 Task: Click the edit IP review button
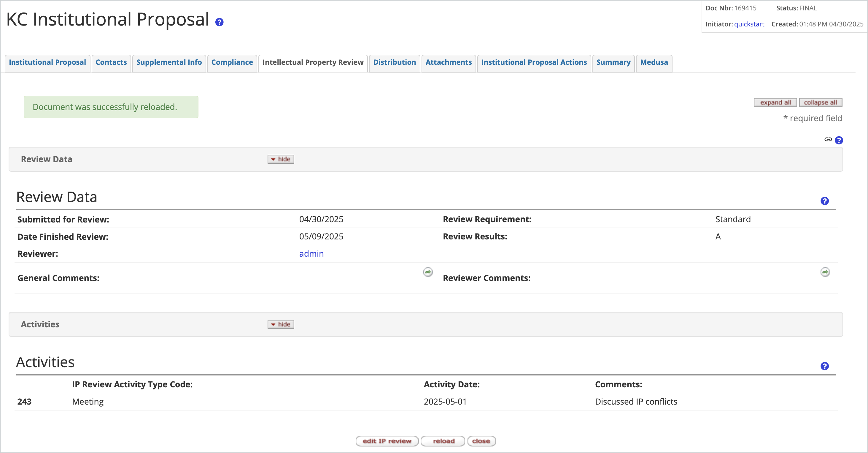coord(387,441)
